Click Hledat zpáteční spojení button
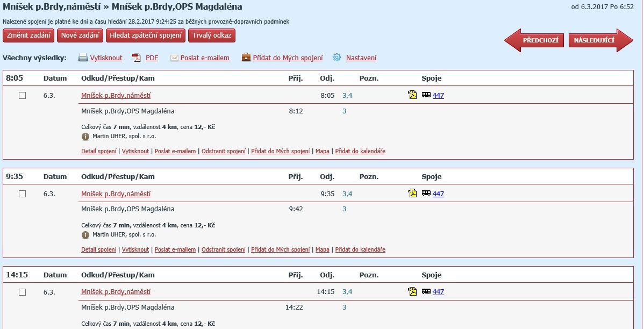 [145, 35]
